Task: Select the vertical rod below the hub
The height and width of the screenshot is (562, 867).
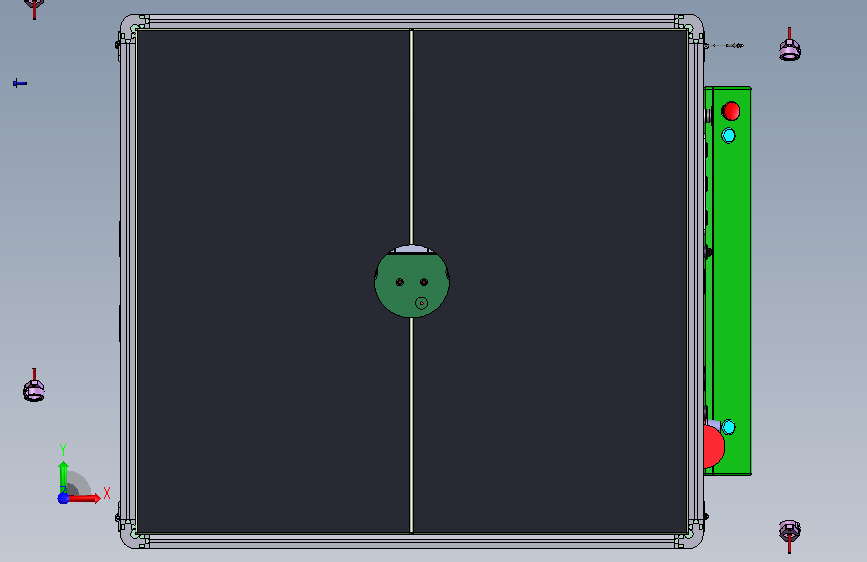Action: tap(411, 425)
